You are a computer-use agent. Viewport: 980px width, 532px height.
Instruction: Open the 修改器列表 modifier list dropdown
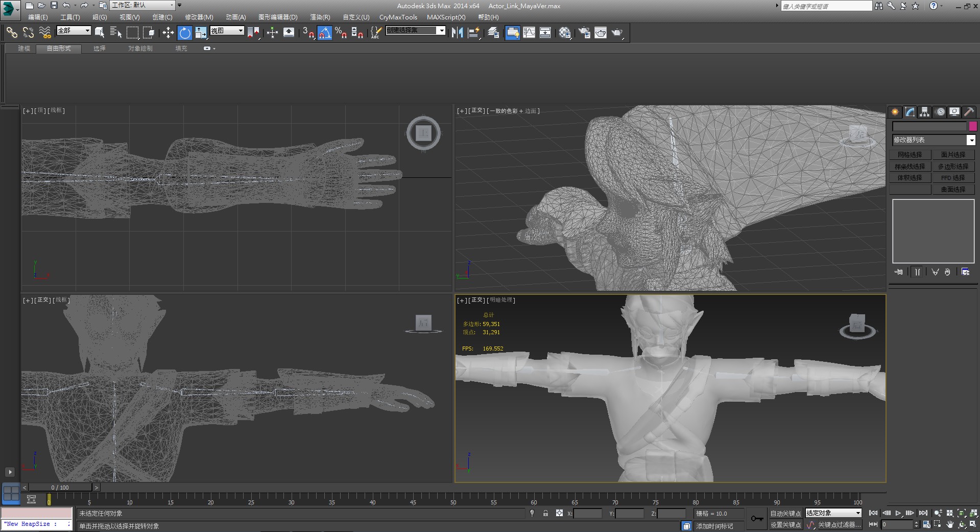pyautogui.click(x=934, y=140)
